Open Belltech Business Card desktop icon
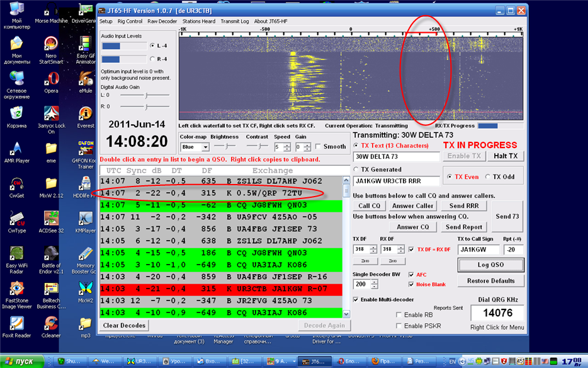Viewport: 588px width, 368px height. tap(51, 295)
